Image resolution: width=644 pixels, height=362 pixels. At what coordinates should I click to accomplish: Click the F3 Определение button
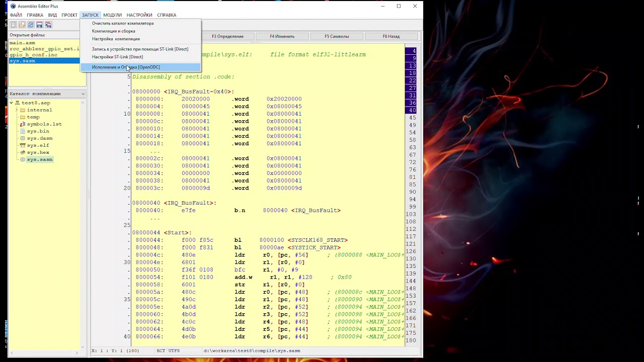(227, 36)
